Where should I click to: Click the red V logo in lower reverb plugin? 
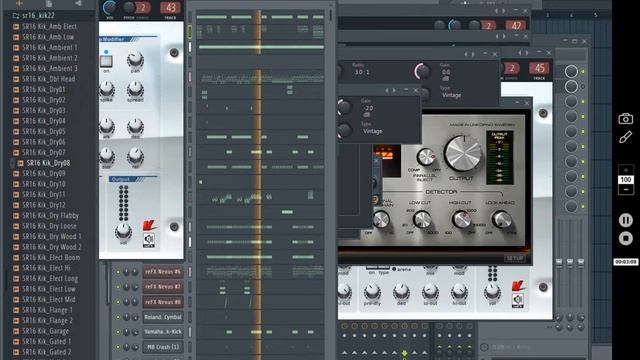pos(518,286)
